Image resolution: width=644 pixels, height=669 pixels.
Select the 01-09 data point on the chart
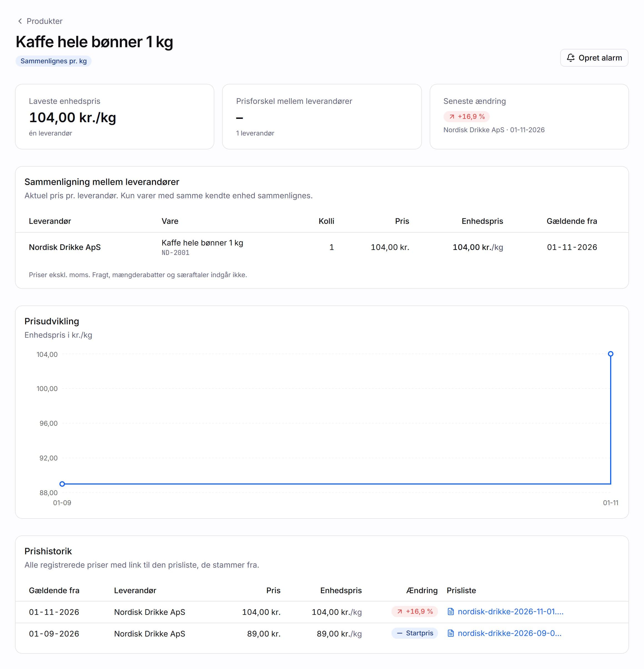pos(62,484)
